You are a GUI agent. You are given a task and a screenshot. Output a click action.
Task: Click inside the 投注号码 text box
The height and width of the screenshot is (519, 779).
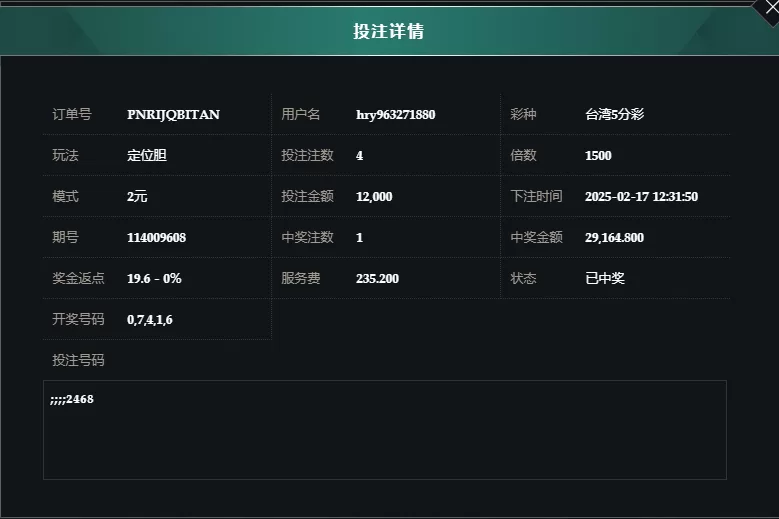coord(385,430)
